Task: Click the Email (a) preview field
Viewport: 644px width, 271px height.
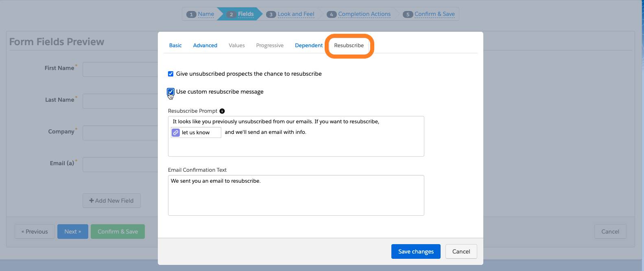Action: point(120,164)
